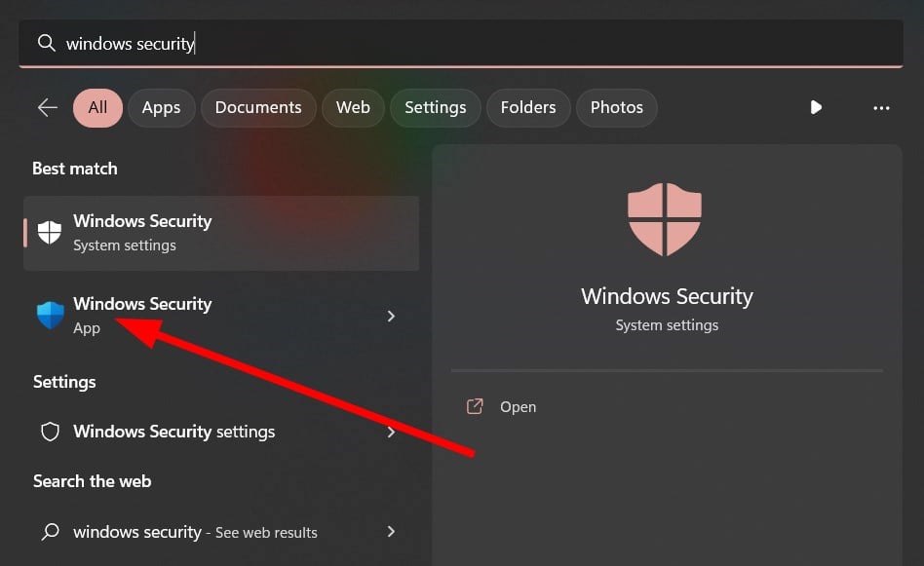Expand the Windows Security settings chevron
Viewport: 924px width, 566px height.
click(x=391, y=431)
